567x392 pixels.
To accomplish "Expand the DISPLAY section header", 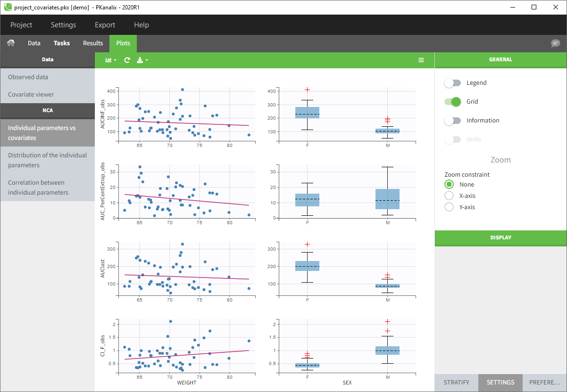I will 500,238.
